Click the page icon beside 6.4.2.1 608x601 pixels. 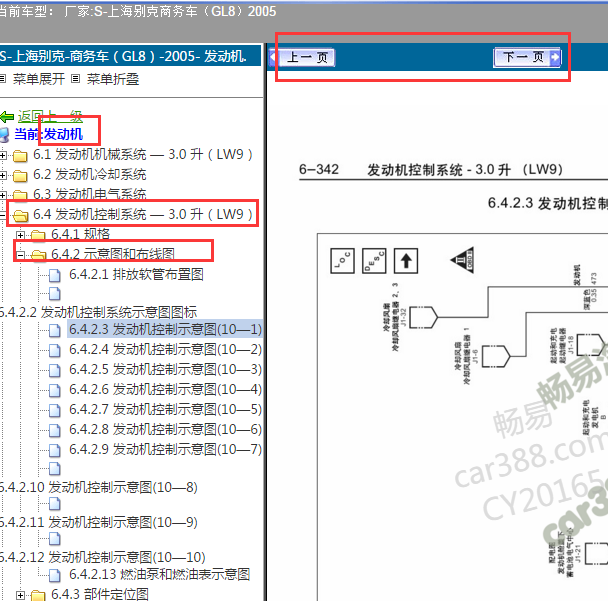[x=55, y=276]
